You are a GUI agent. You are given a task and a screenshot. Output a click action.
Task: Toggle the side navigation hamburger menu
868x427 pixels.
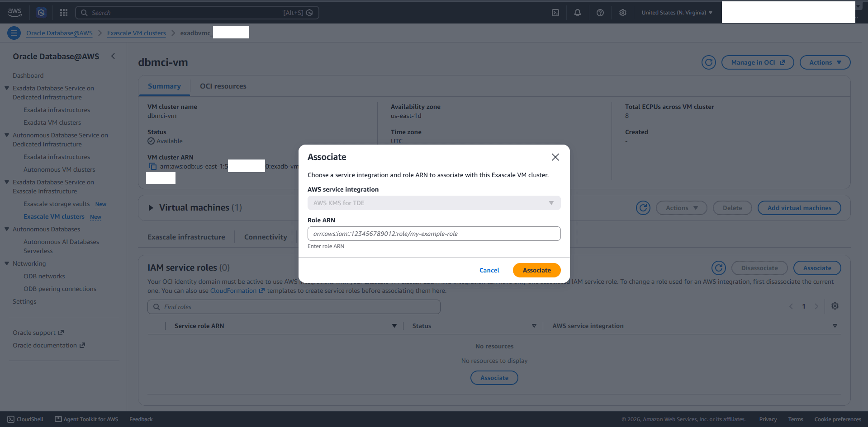tap(14, 33)
